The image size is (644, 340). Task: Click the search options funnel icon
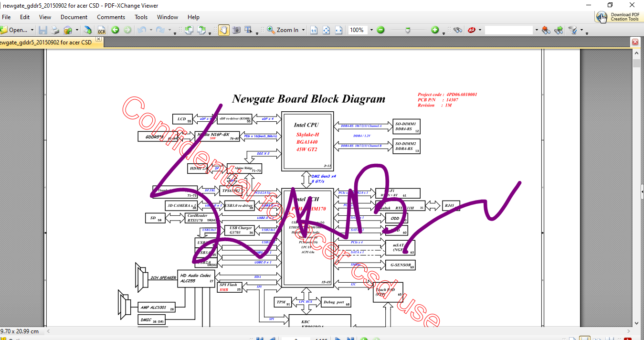coord(572,30)
